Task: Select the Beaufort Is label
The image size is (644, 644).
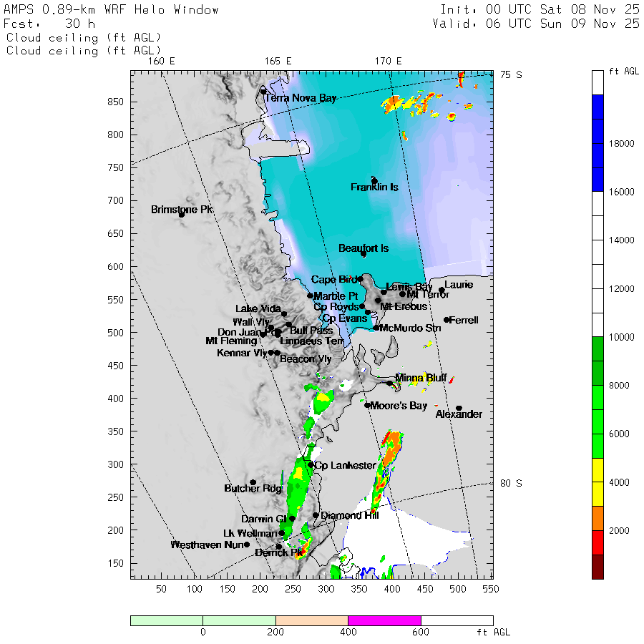Action: [364, 248]
